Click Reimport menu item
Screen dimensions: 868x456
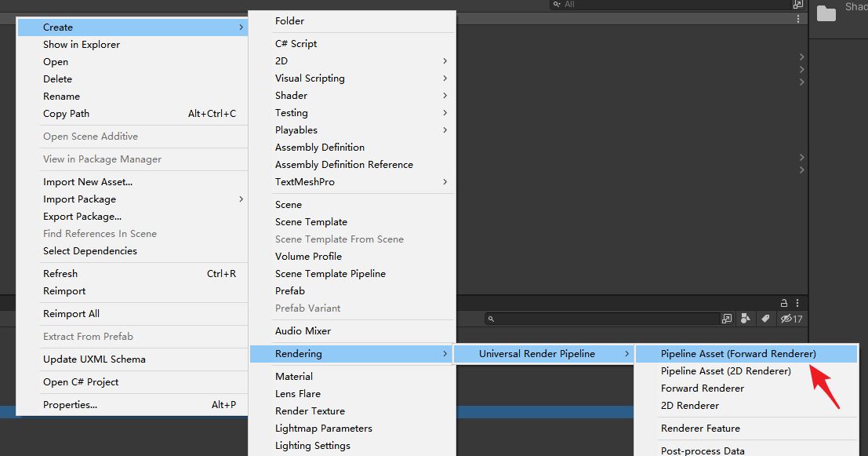pyautogui.click(x=133, y=291)
